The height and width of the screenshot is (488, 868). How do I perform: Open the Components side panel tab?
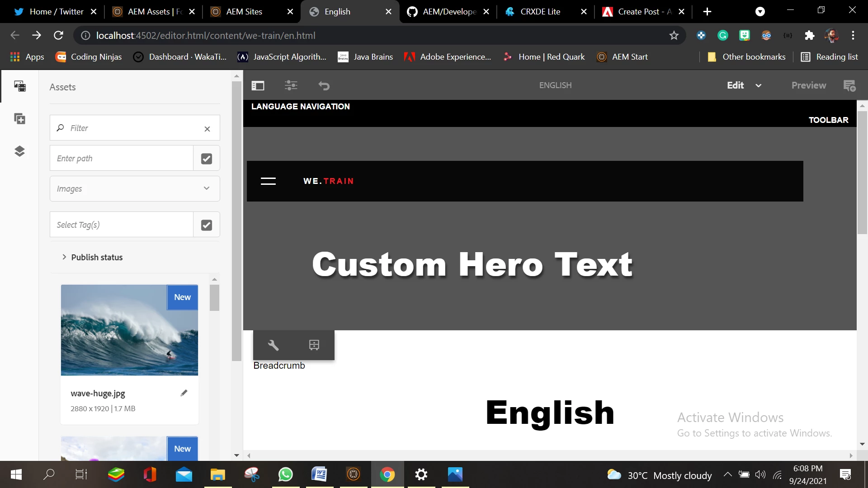[x=19, y=119]
